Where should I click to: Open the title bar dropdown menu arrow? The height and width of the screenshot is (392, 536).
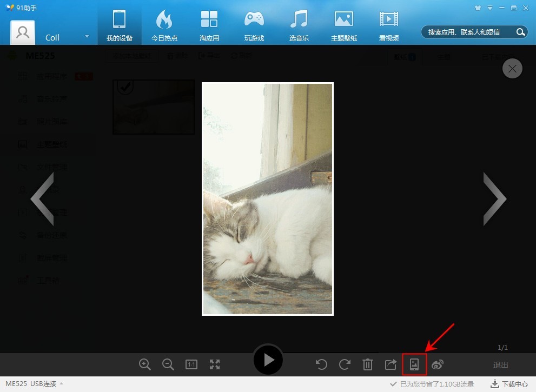(x=490, y=8)
